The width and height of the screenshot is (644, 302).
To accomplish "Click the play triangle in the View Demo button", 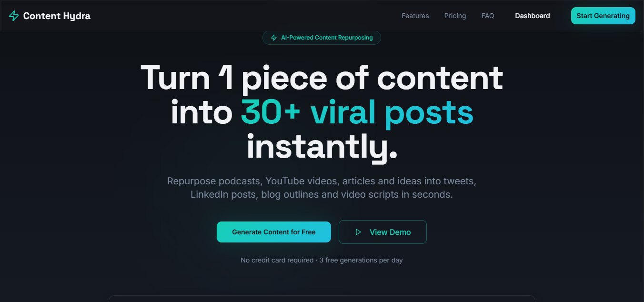I will [x=358, y=232].
